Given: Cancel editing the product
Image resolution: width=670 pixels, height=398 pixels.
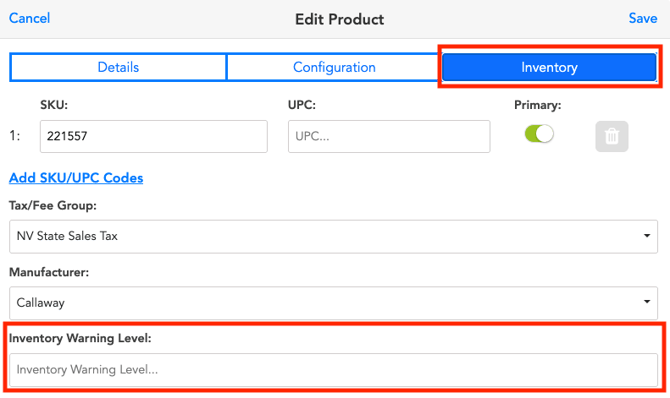Looking at the screenshot, I should point(29,18).
